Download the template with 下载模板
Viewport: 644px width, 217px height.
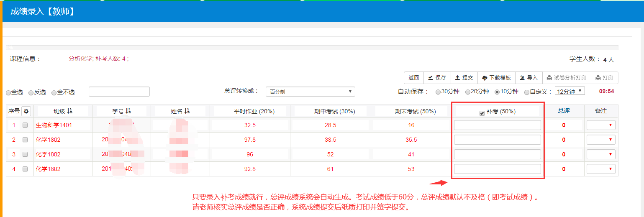(x=496, y=78)
